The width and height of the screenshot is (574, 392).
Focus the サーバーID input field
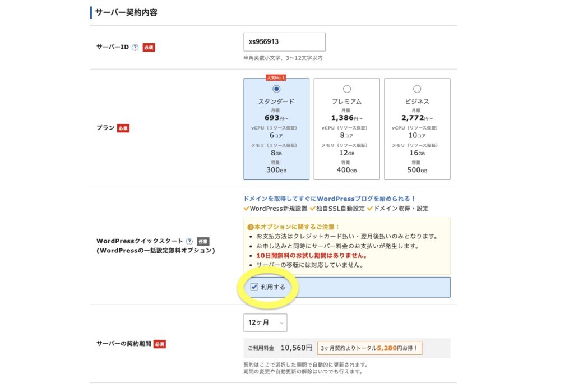(x=284, y=42)
